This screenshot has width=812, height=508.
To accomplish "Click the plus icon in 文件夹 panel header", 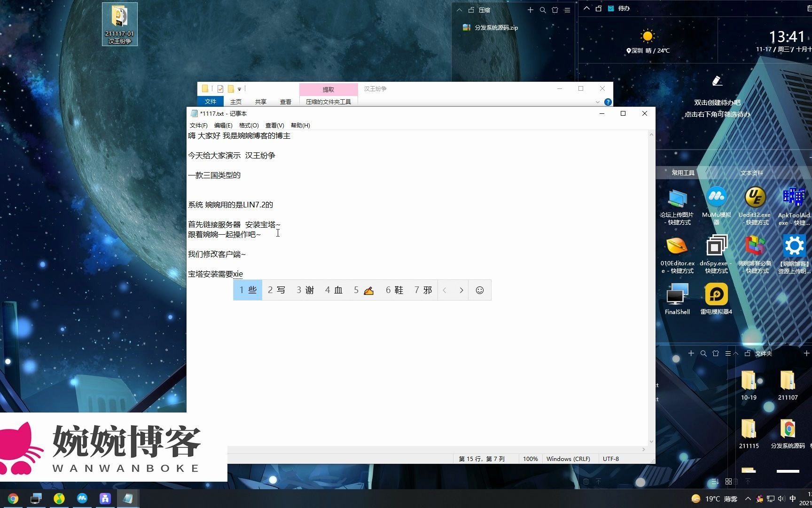I will tap(806, 353).
